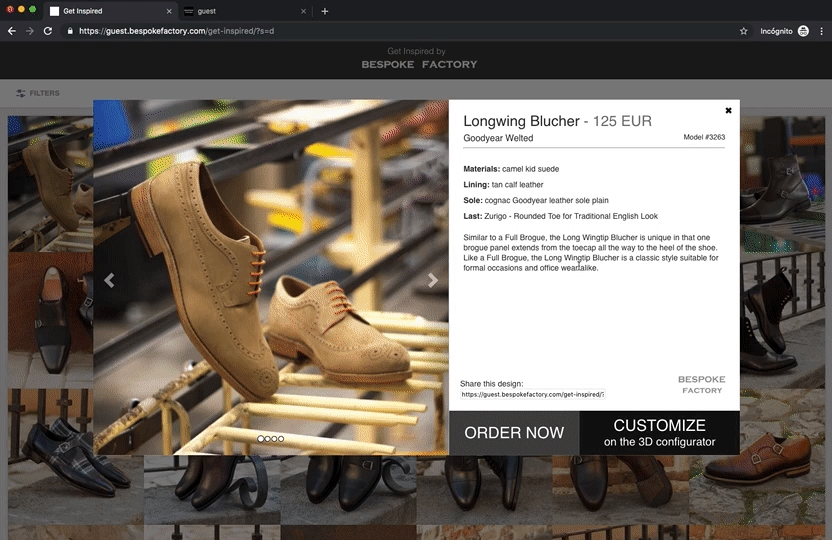Click Customize on the 3D configurator
Screen dimensions: 832x540
[659, 433]
